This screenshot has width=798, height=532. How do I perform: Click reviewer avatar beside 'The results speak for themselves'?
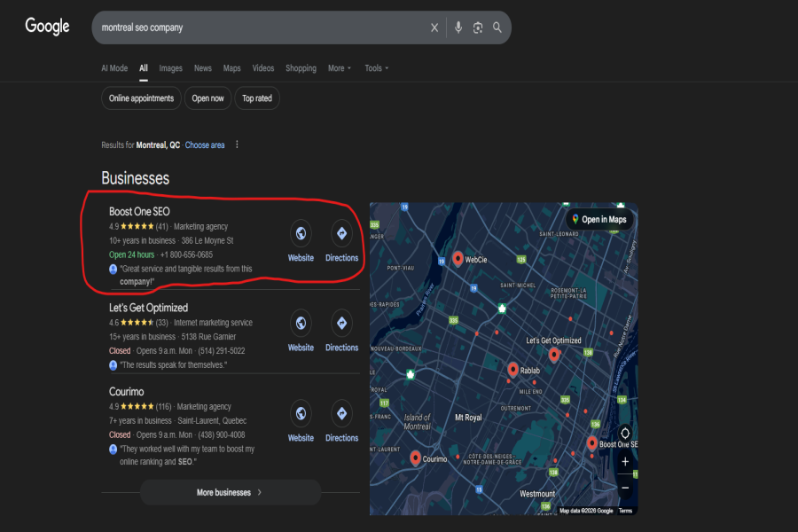click(x=113, y=365)
